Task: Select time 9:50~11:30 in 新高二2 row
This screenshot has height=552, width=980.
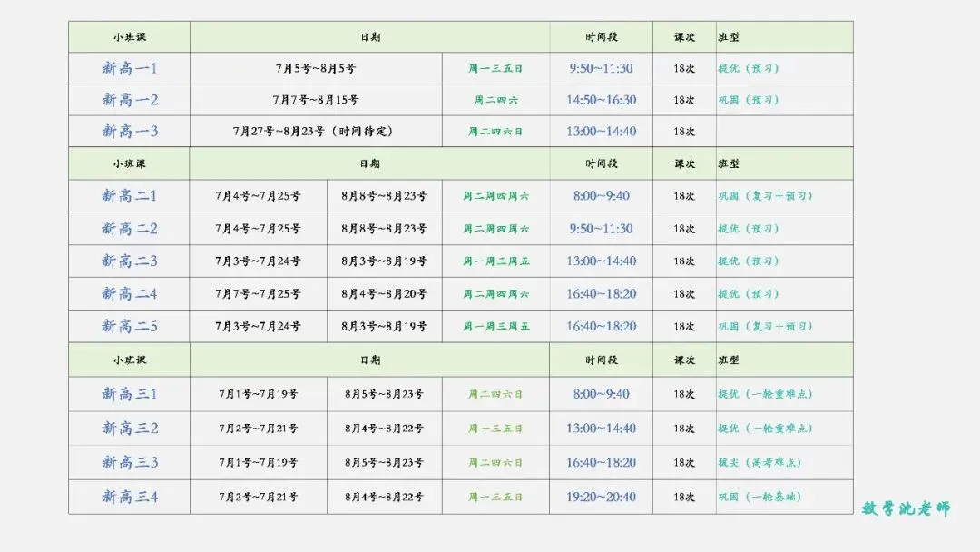Action: [x=601, y=228]
